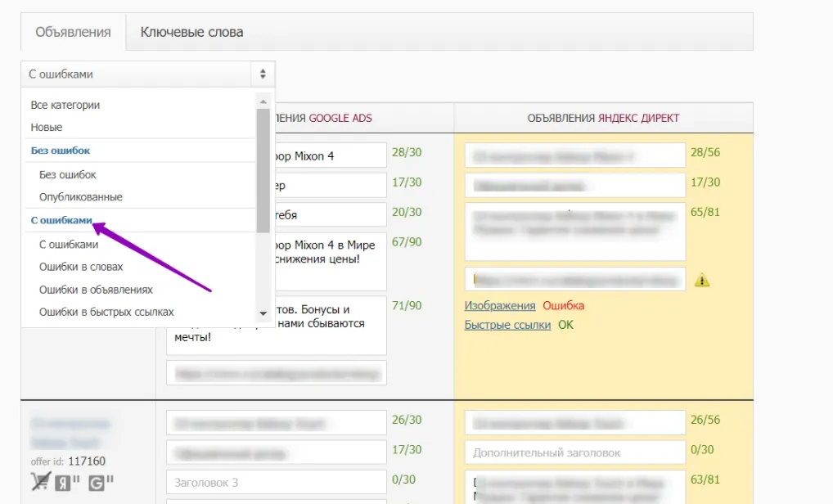
Task: Choose the indented 'С ошибками' option
Action: coord(69,245)
